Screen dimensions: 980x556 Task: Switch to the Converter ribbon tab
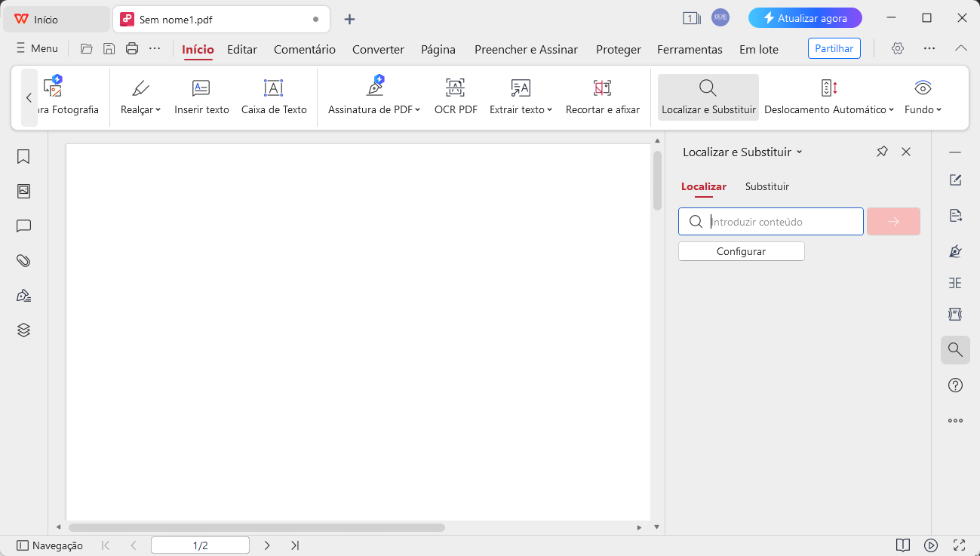(x=379, y=49)
